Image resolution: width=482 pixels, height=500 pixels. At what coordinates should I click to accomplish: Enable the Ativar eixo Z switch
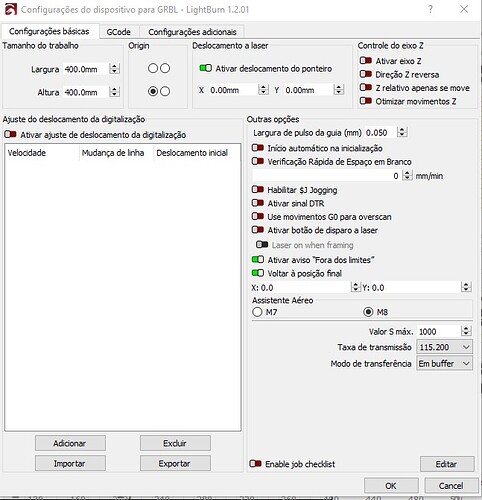point(366,61)
